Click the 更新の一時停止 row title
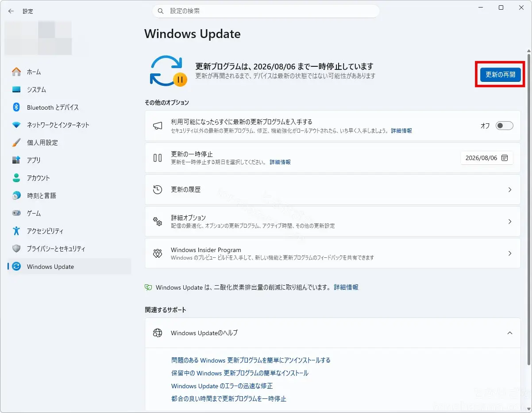This screenshot has width=532, height=413. [192, 154]
